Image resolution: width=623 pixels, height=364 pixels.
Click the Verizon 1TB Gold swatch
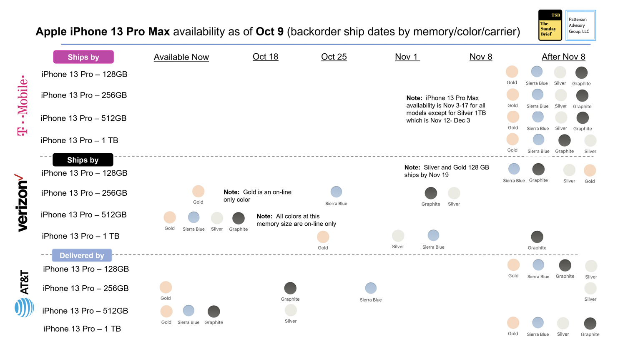point(323,237)
